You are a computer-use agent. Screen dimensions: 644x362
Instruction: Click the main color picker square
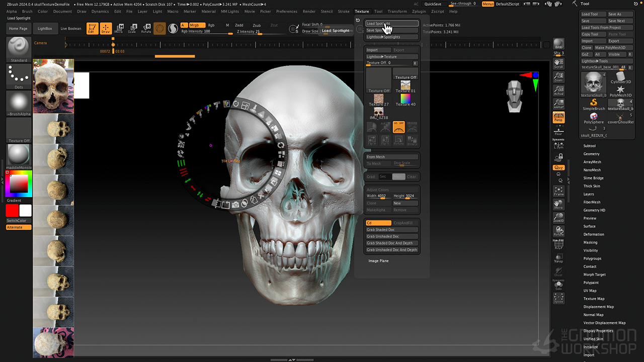pyautogui.click(x=19, y=184)
